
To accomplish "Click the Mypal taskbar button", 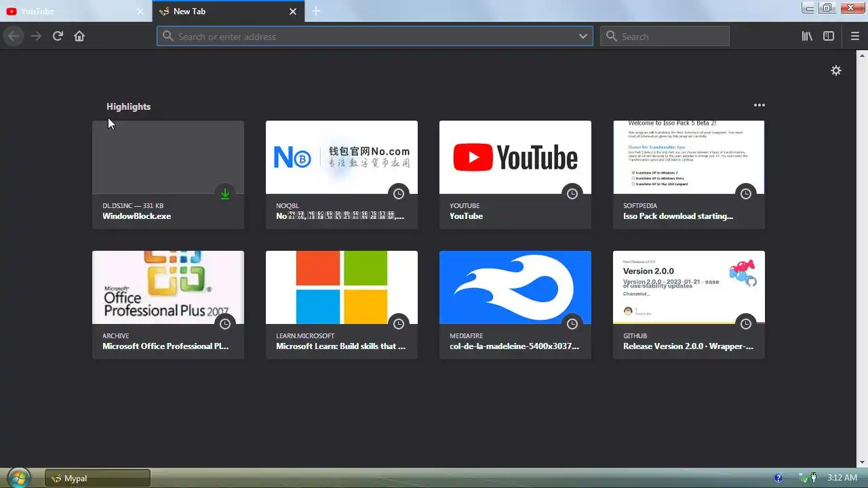I will tap(98, 478).
